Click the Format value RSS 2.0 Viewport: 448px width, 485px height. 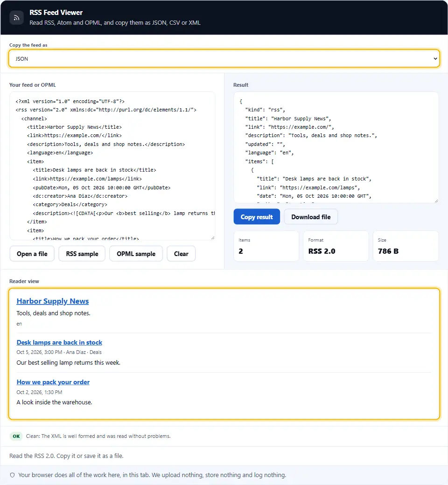coord(322,251)
